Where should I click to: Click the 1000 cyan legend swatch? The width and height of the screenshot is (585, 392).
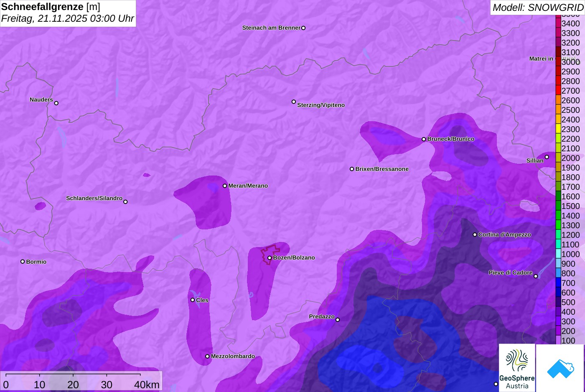click(x=558, y=254)
